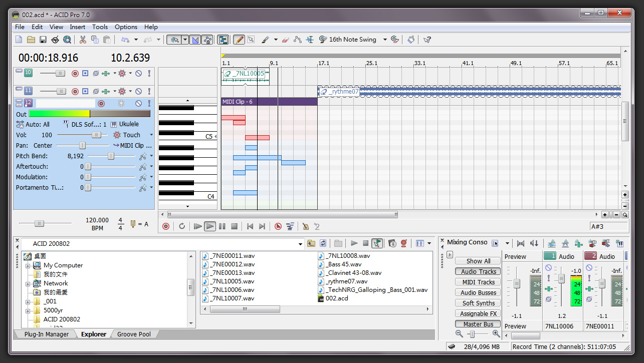
Task: Open the Explorer path dropdown ACID 200802
Action: (x=301, y=244)
